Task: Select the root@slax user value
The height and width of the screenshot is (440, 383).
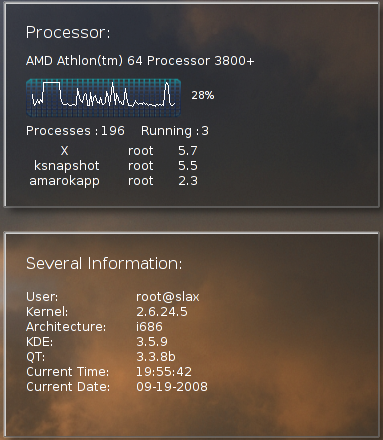Action: [x=168, y=297]
